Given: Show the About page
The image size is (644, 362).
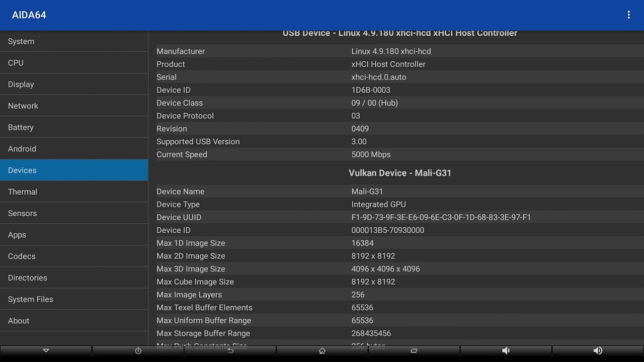Looking at the screenshot, I should (74, 321).
